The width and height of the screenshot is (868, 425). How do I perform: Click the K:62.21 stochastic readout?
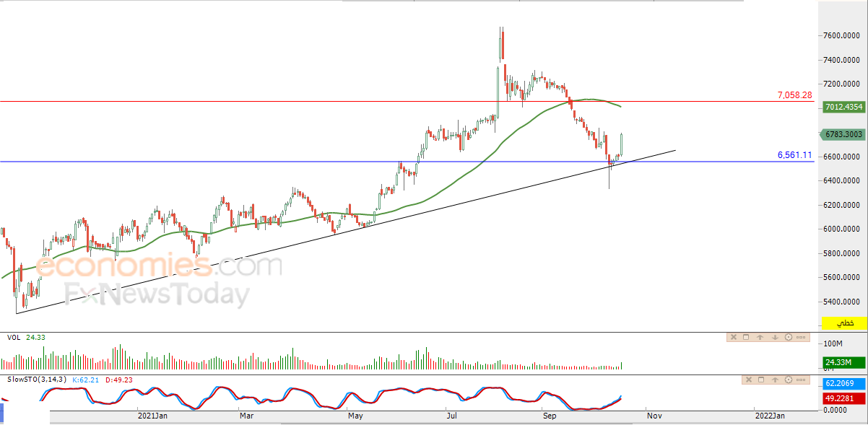coord(86,379)
